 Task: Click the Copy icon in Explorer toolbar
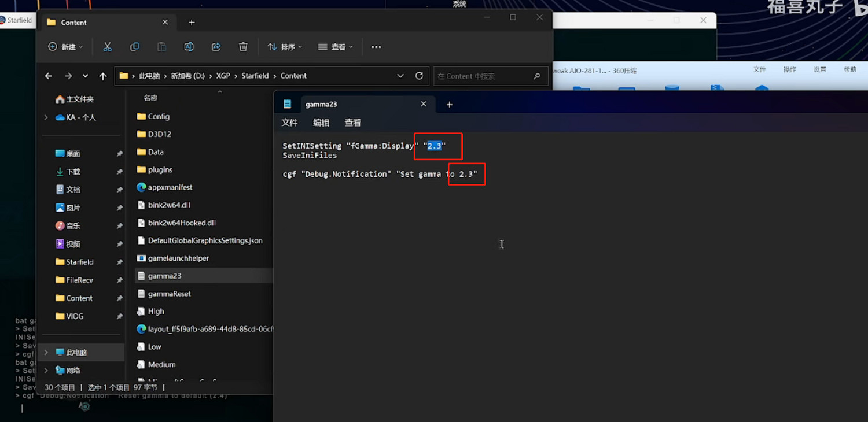(x=134, y=47)
